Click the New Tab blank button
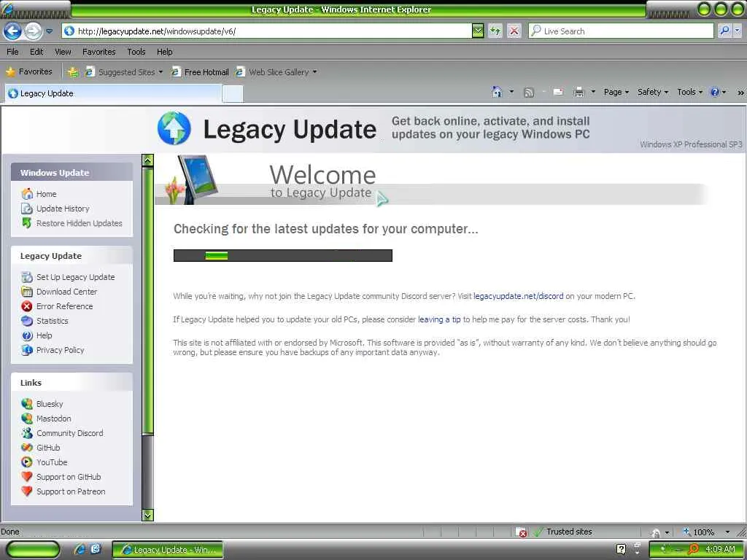Viewport: 747px width, 560px height. tap(233, 94)
